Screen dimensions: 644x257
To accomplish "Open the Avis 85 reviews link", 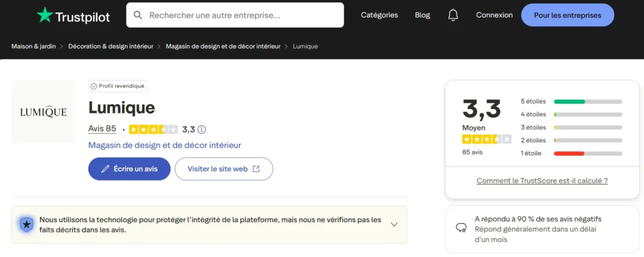I will point(103,129).
